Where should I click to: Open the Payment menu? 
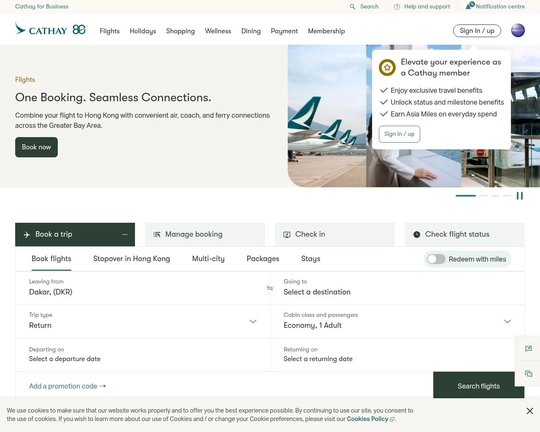click(284, 31)
